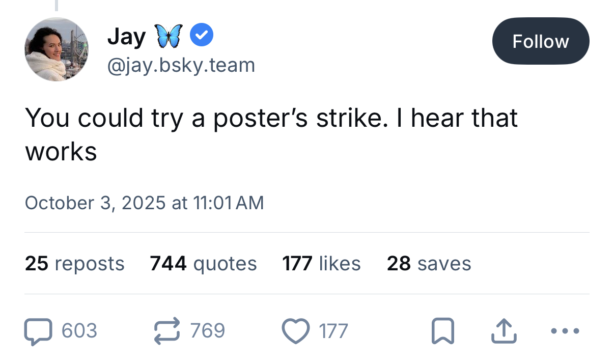Click the 603 reply count

click(x=79, y=331)
